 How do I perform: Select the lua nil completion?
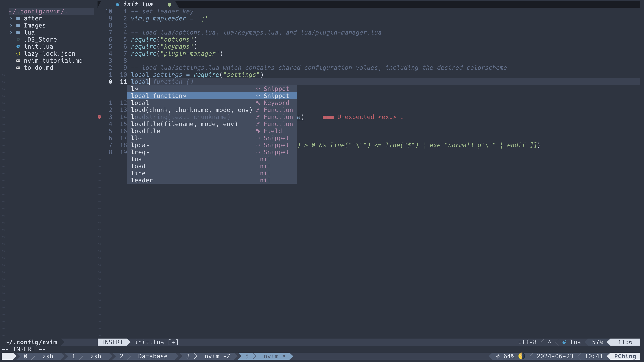pyautogui.click(x=212, y=159)
